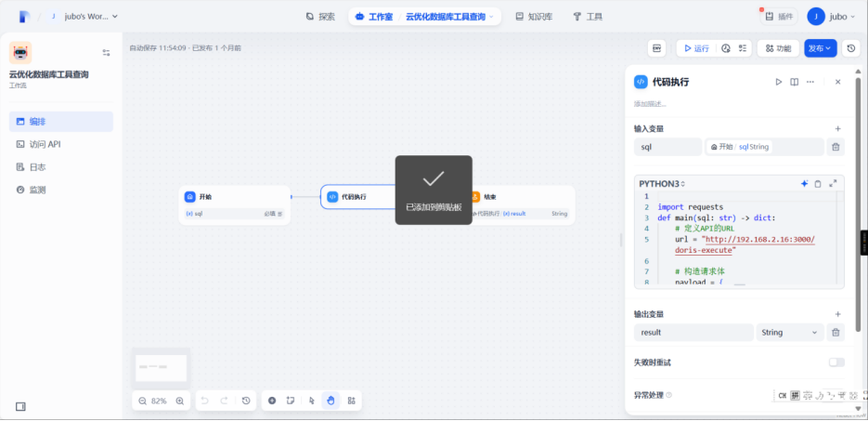Image resolution: width=868 pixels, height=421 pixels.
Task: Open the AI code generator sparkle icon
Action: 804,184
